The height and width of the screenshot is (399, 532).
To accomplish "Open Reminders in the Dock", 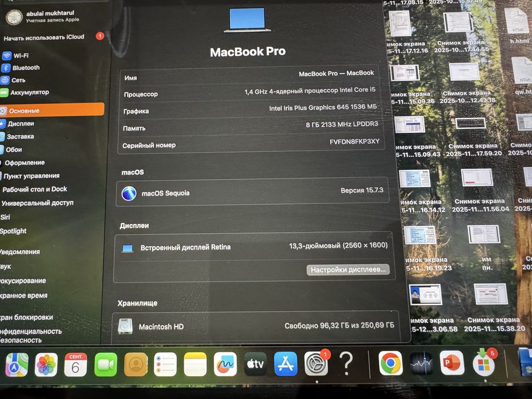I will (165, 365).
